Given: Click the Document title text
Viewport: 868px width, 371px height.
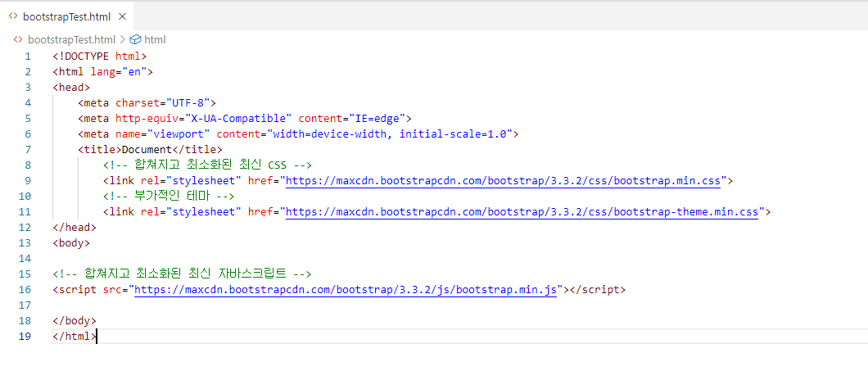Looking at the screenshot, I should coord(147,150).
